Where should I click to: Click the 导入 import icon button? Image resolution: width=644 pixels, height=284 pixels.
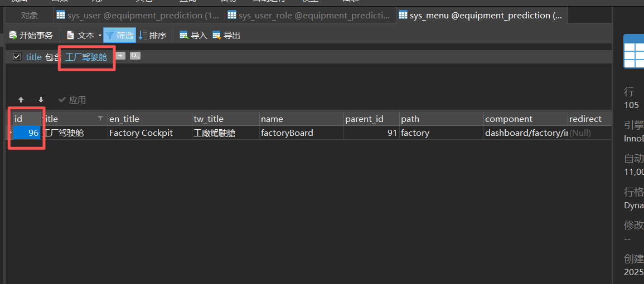pyautogui.click(x=193, y=36)
